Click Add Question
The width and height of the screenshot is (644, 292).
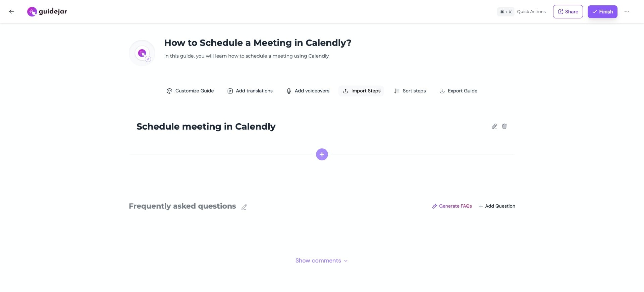pos(497,206)
